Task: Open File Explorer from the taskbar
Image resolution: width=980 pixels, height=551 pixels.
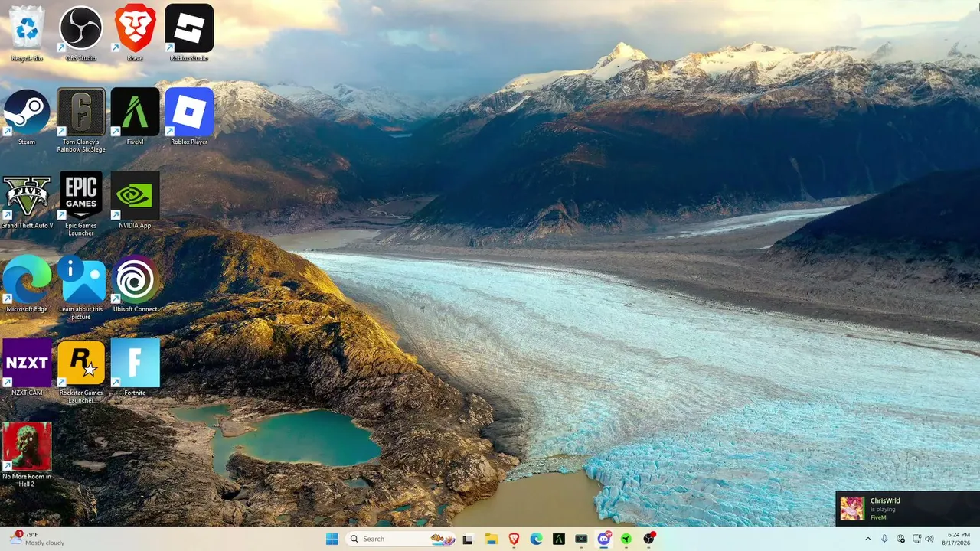Action: pyautogui.click(x=491, y=539)
